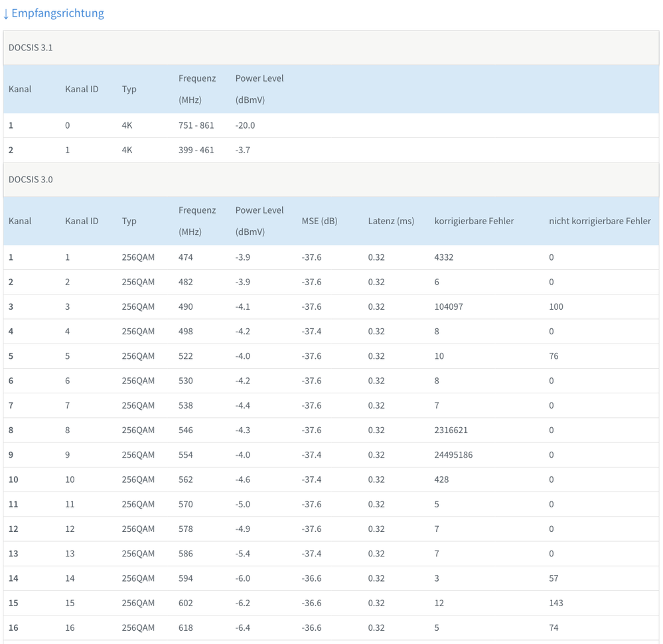The image size is (663, 644).
Task: Click the value 104097 in channel 3
Action: (x=449, y=307)
